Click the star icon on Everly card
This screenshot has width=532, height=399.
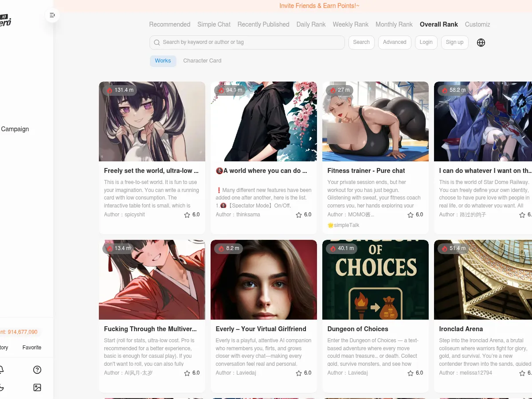(x=299, y=373)
